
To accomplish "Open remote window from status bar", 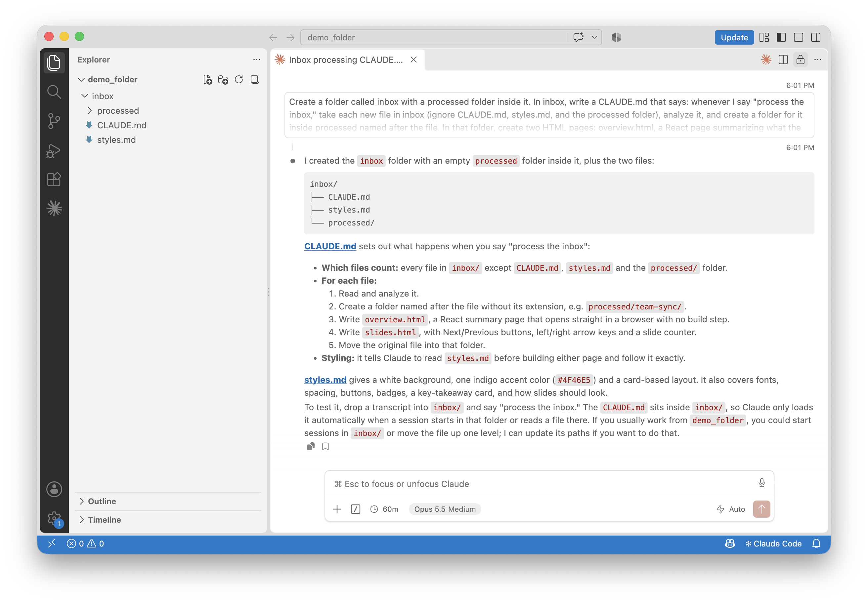I will 52,543.
